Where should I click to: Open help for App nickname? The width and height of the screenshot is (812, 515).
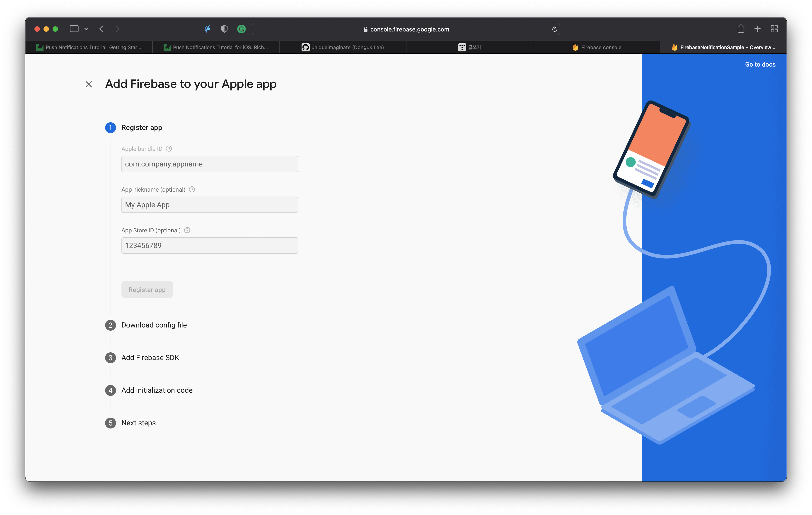(x=192, y=189)
